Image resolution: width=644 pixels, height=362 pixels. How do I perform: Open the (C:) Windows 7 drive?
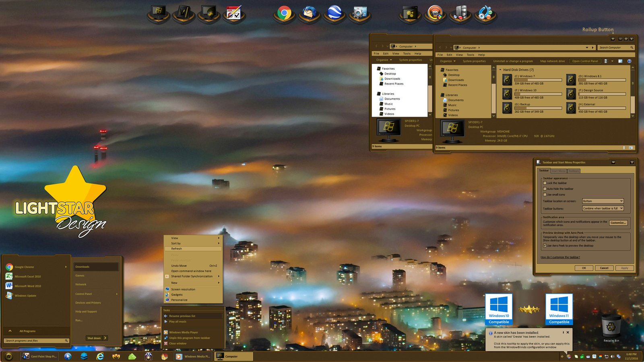532,80
